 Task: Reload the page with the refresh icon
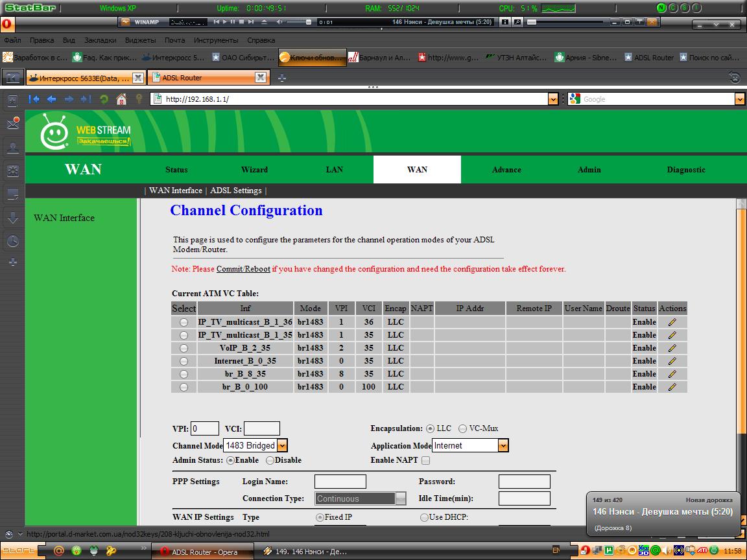pyautogui.click(x=104, y=99)
